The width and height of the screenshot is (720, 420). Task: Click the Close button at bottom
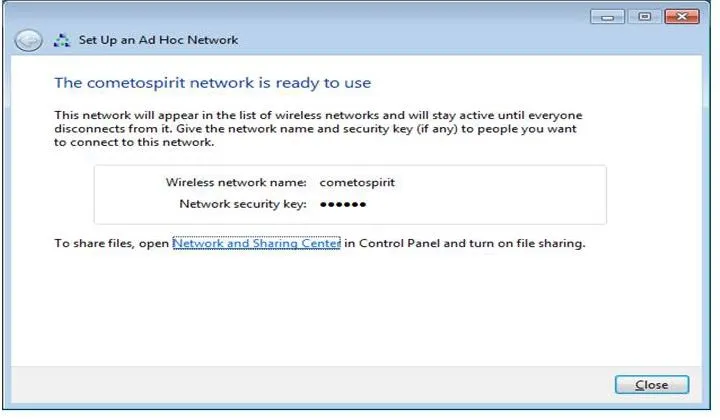click(652, 385)
